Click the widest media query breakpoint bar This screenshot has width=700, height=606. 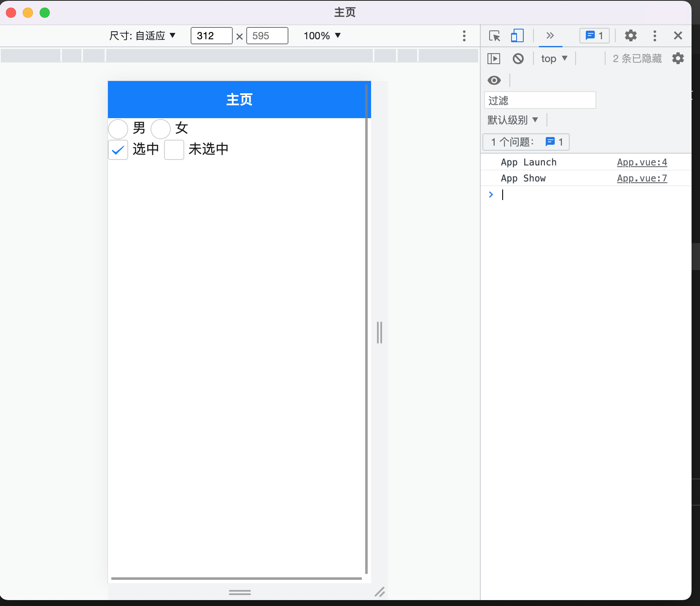pyautogui.click(x=240, y=55)
